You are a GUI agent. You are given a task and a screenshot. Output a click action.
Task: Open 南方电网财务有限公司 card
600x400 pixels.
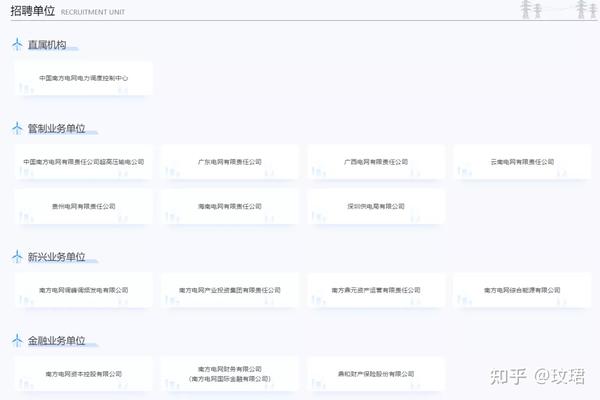[230, 374]
